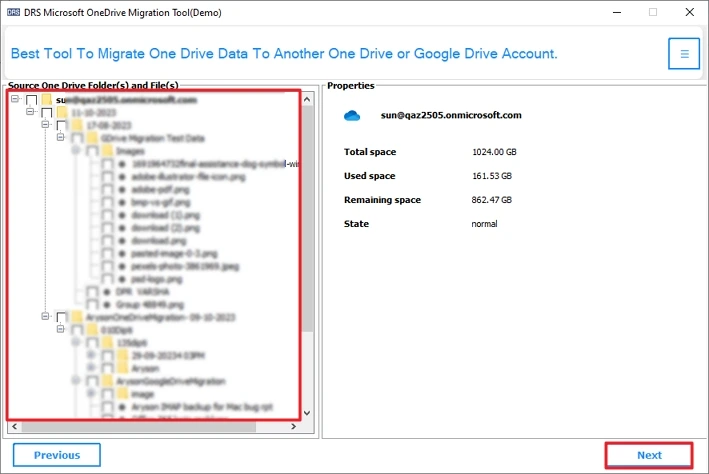Screen dimensions: 709x474
Task: Click the Remaining space label
Action: click(382, 200)
